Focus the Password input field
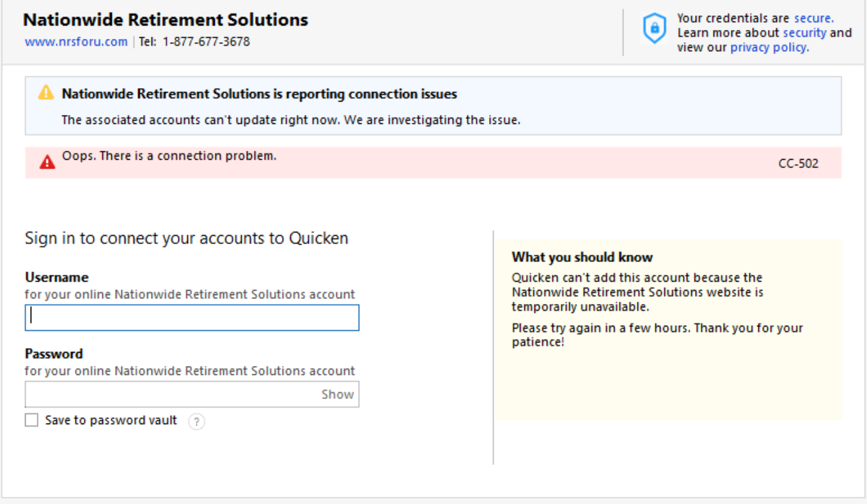 192,394
